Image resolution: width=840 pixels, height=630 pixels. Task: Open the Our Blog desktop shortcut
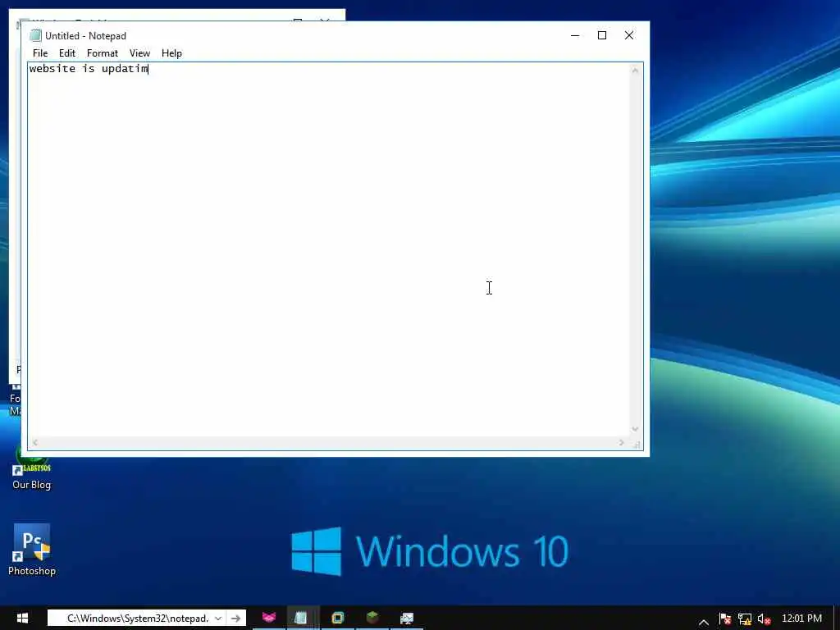(x=32, y=469)
